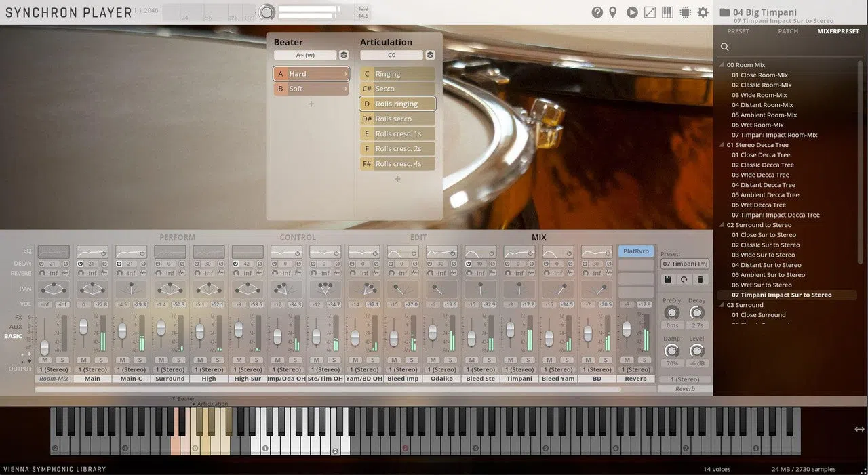The width and height of the screenshot is (868, 475).
Task: Load 05 Ambient Room-Mix preset
Action: click(764, 115)
